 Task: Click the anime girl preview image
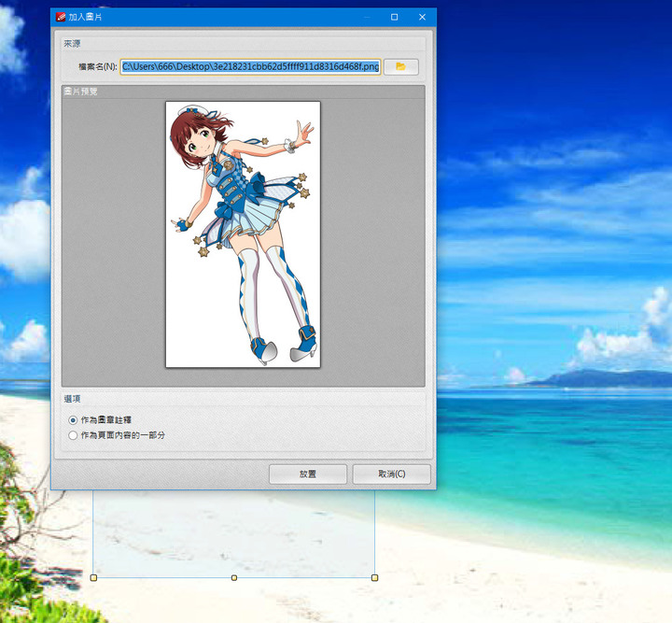click(243, 234)
